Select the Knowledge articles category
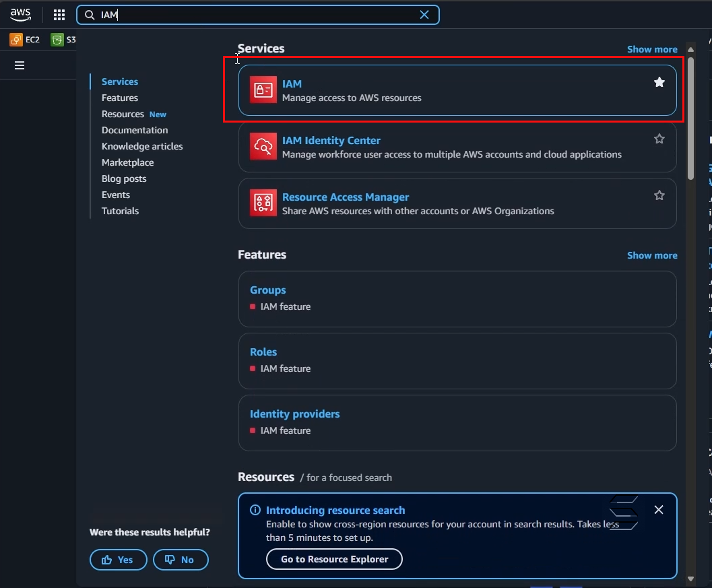712x588 pixels. (142, 146)
